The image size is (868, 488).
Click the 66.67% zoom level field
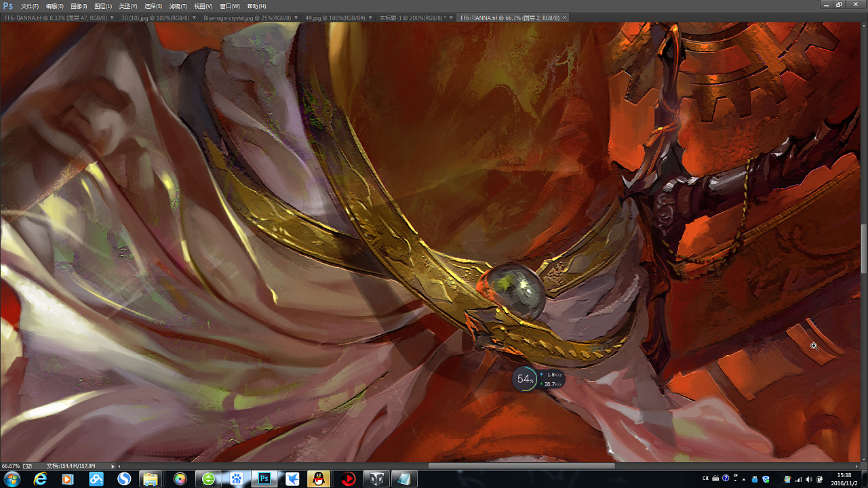[11, 466]
